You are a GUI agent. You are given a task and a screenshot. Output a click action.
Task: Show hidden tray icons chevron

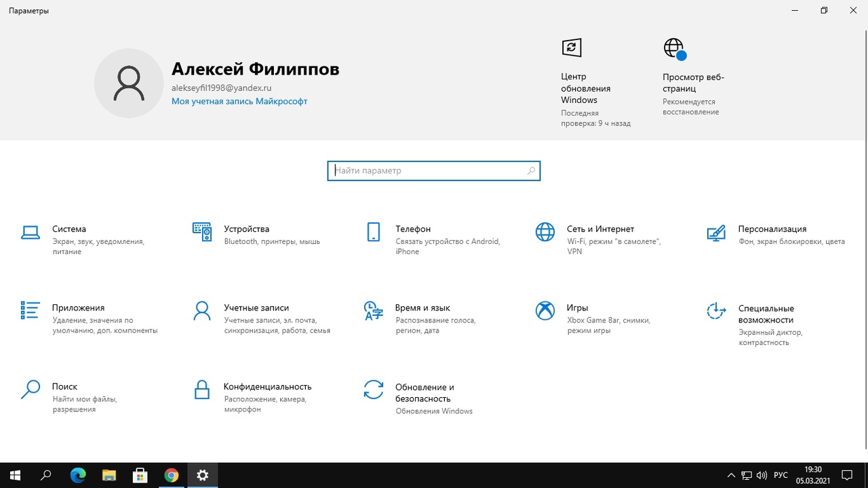point(731,475)
